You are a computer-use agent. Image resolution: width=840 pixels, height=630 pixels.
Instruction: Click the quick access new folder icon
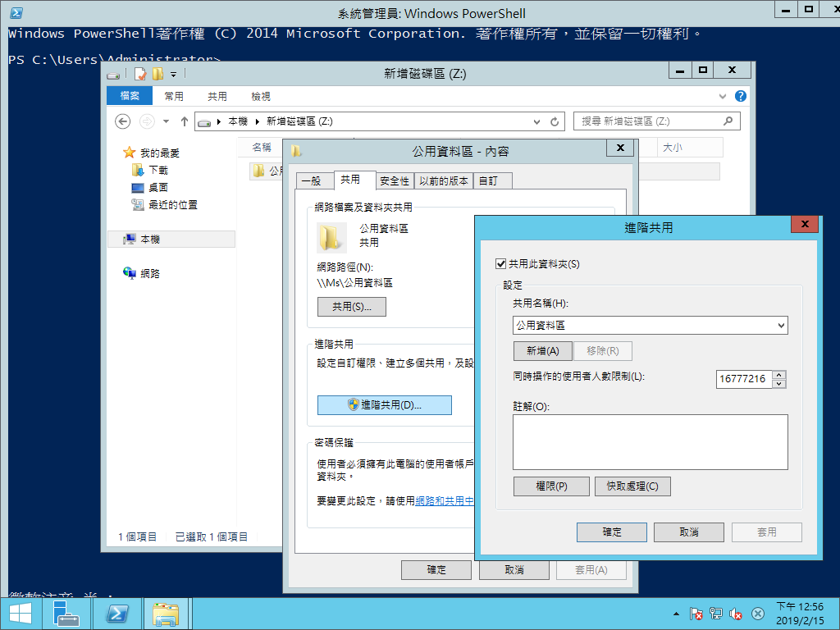click(157, 74)
